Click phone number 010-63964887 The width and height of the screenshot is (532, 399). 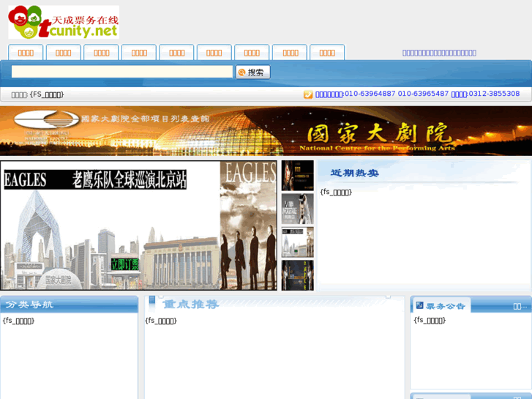coord(370,94)
